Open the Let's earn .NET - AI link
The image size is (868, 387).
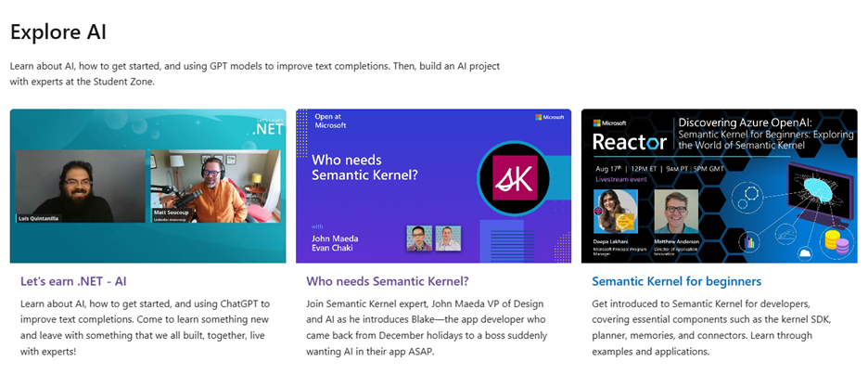73,281
